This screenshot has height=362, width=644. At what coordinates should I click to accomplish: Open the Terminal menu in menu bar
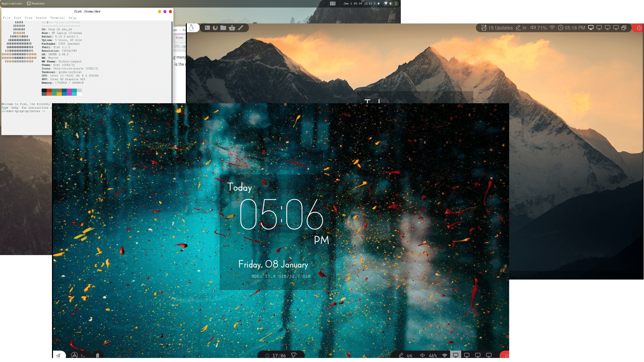point(57,18)
